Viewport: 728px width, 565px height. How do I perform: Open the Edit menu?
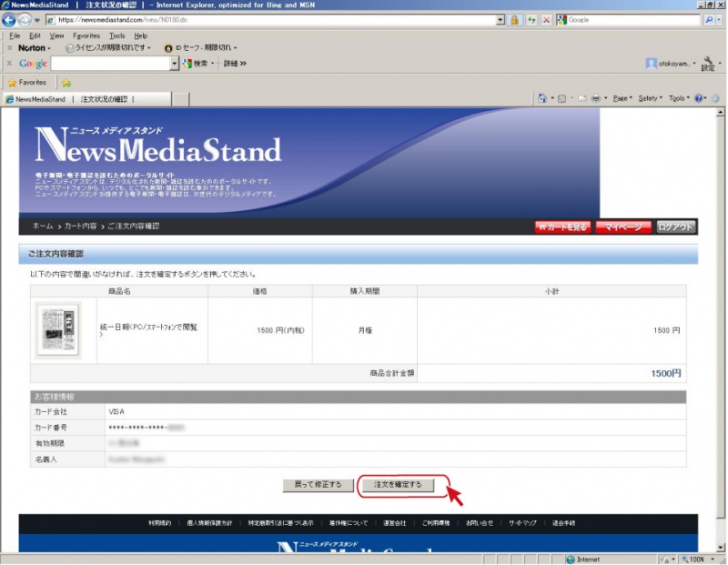tap(35, 35)
